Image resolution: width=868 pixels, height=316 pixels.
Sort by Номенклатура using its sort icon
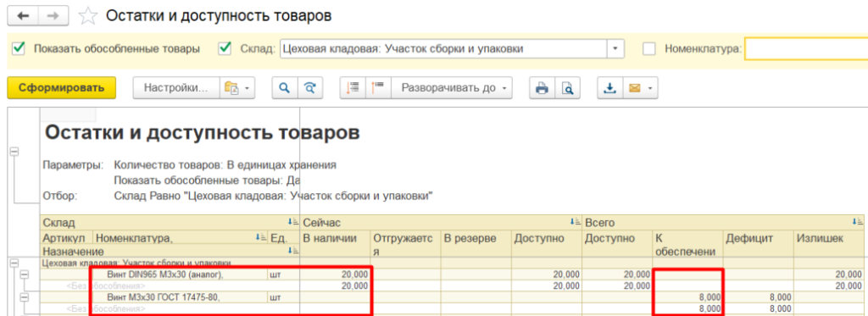tap(260, 237)
